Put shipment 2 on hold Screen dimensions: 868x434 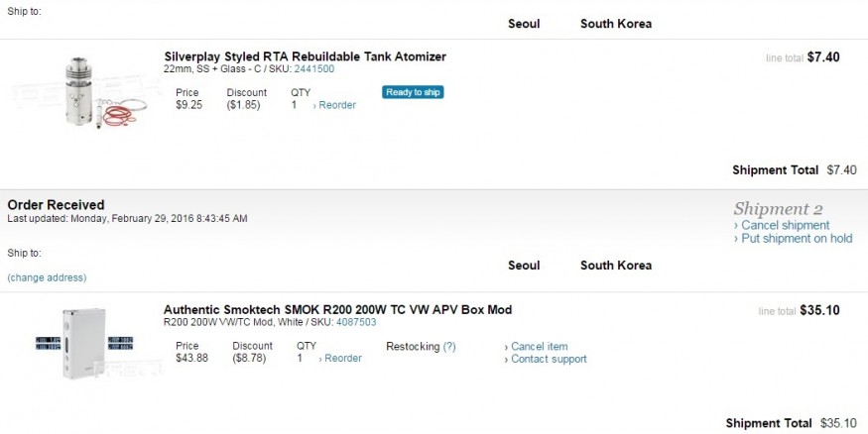click(794, 239)
